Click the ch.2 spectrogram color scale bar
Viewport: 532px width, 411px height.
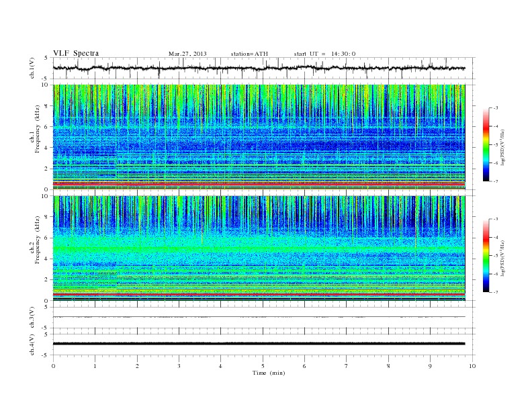(x=486, y=255)
